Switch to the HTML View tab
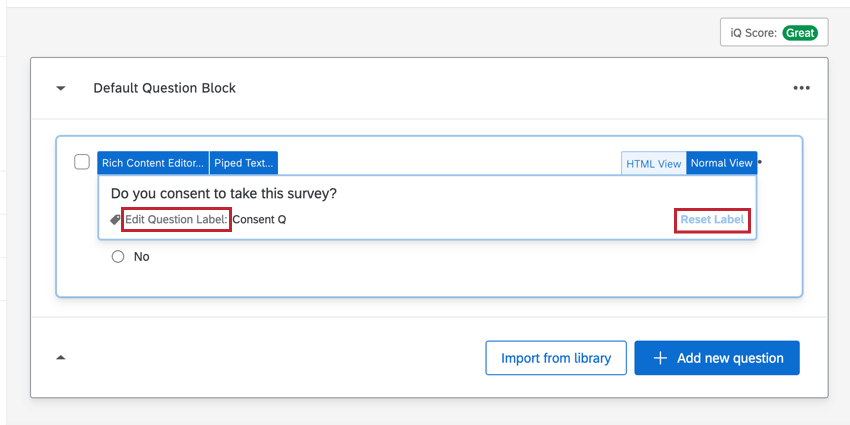850x425 pixels. coord(654,164)
